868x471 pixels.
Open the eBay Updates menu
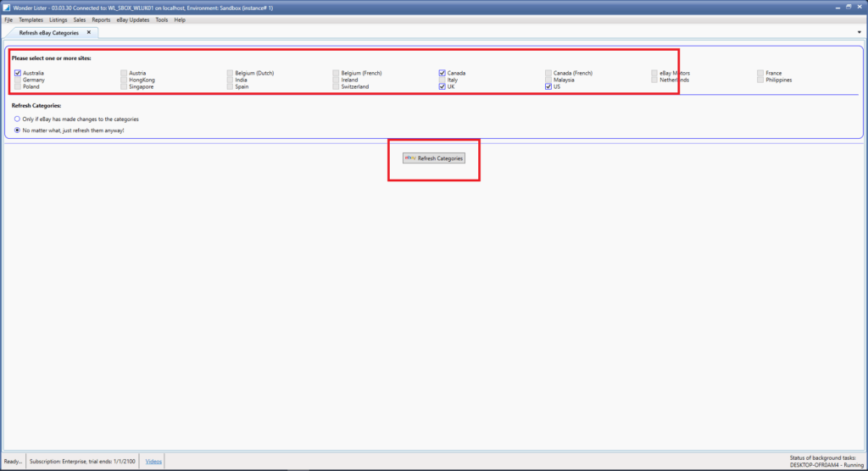pyautogui.click(x=133, y=19)
